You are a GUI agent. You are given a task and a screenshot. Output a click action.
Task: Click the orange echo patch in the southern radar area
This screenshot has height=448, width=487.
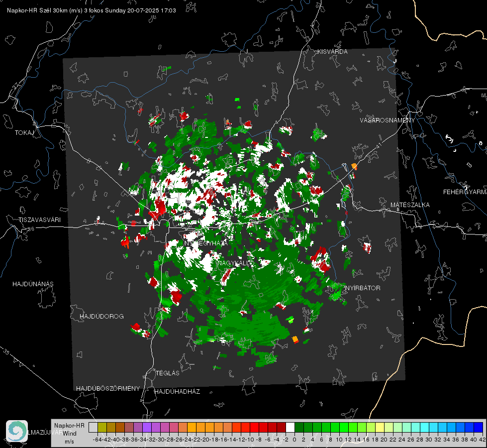295,339
